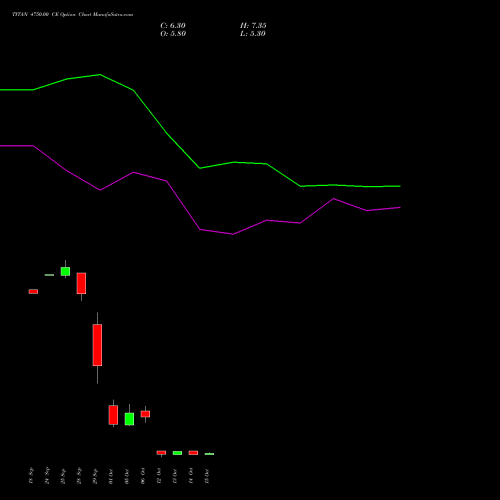Click the last tiny green candle above 15 Oct
This screenshot has height=500, width=500.
(209, 454)
